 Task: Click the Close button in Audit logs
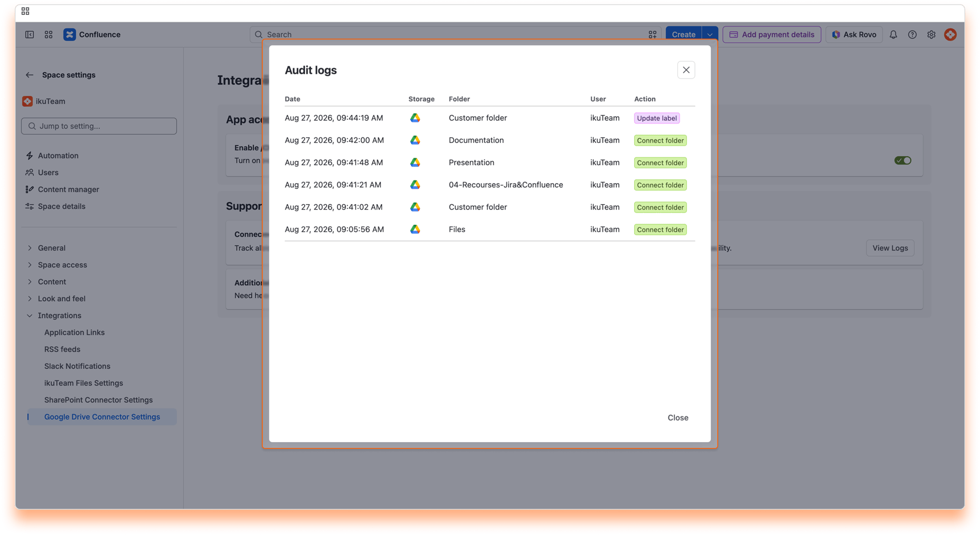pyautogui.click(x=677, y=417)
